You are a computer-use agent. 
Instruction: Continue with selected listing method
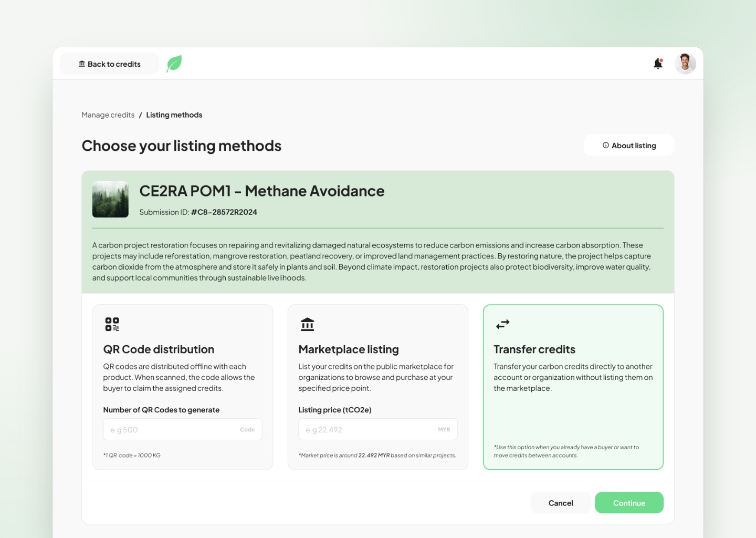[629, 503]
